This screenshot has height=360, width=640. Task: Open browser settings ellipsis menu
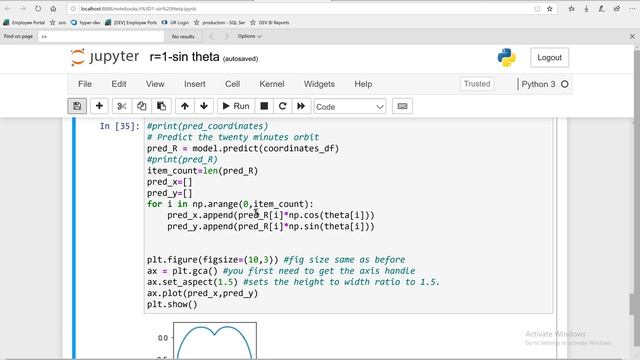[x=632, y=9]
